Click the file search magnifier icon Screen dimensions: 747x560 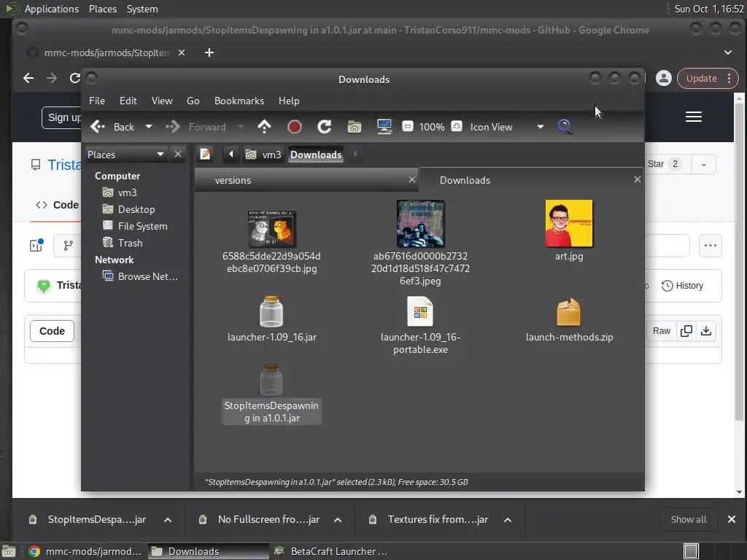565,127
